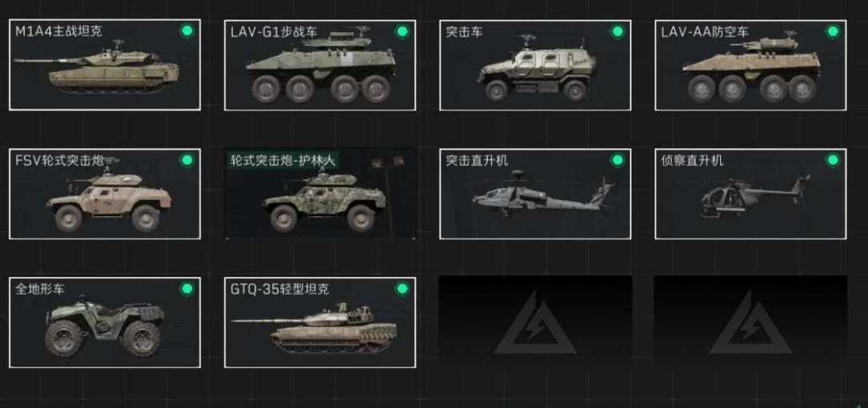The width and height of the screenshot is (868, 408).
Task: Click the last locked triangle-logo slot
Action: [x=751, y=322]
